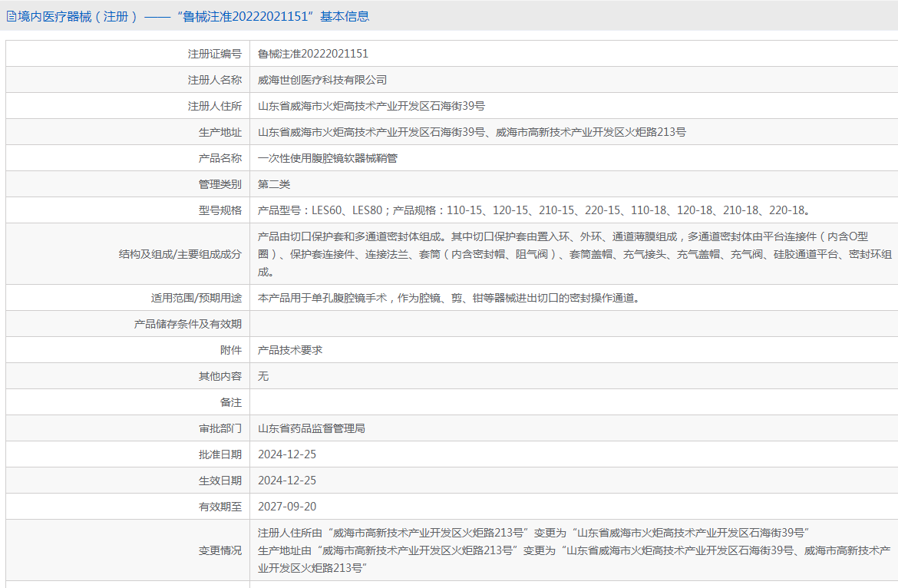This screenshot has width=898, height=588.
Task: Click the label 结构及组成/主要组成成分
Action: pos(180,254)
